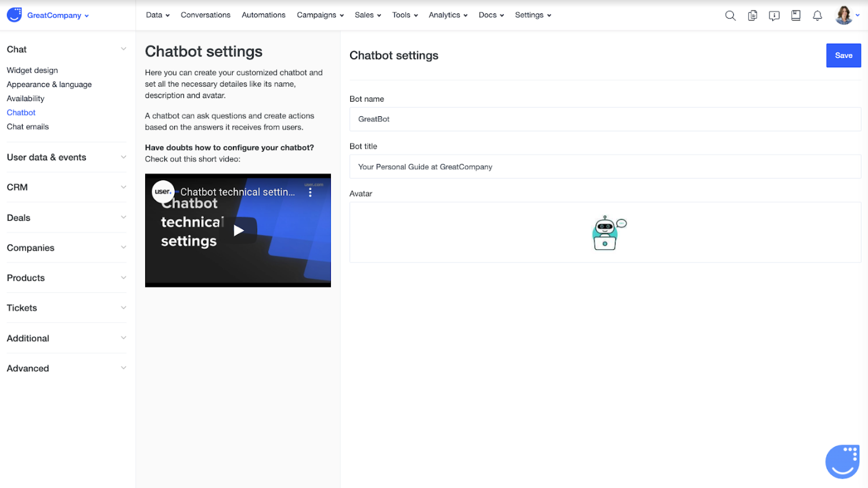The image size is (868, 488).
Task: Open the notifications bell
Action: click(x=817, y=16)
